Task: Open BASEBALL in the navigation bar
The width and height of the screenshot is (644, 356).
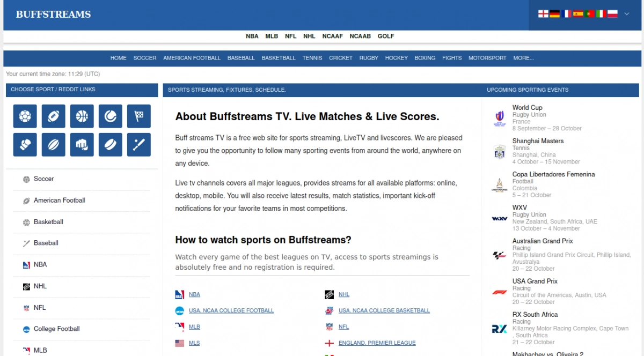Action: pyautogui.click(x=241, y=58)
